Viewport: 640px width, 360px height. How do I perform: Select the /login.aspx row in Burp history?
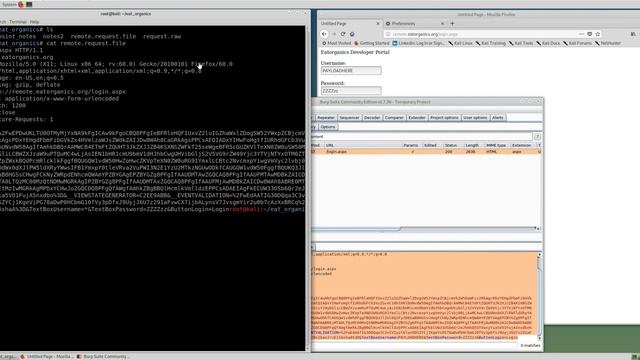[427, 152]
